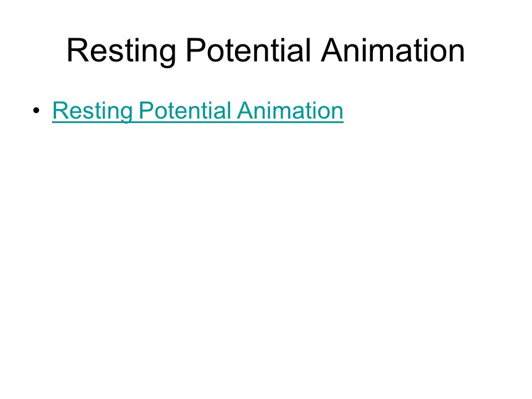Click the letter "R" starting the teal link
Viewport: 532px width, 399px height.
pyautogui.click(x=60, y=110)
